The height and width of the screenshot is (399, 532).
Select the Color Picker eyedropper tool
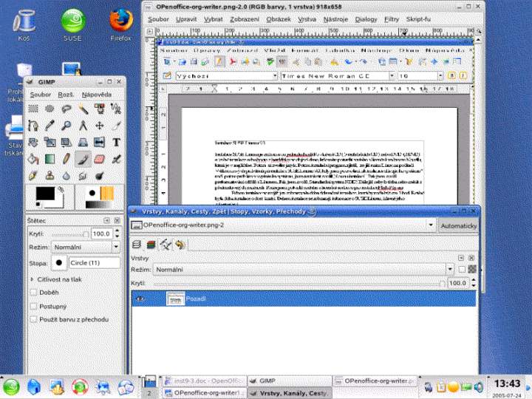(50, 126)
